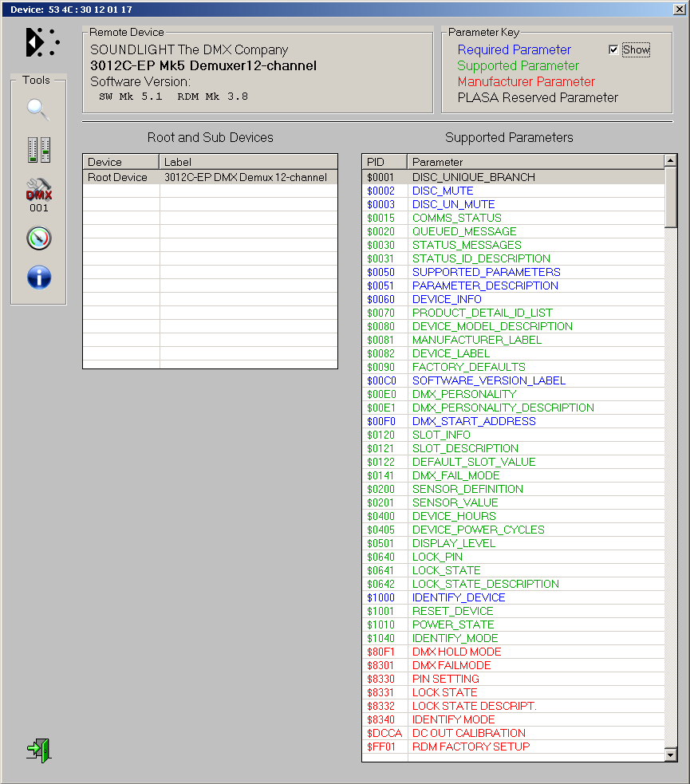Screen dimensions: 690x784
Task: Choose the SENSOR_VALUE parameter
Action: click(x=455, y=502)
